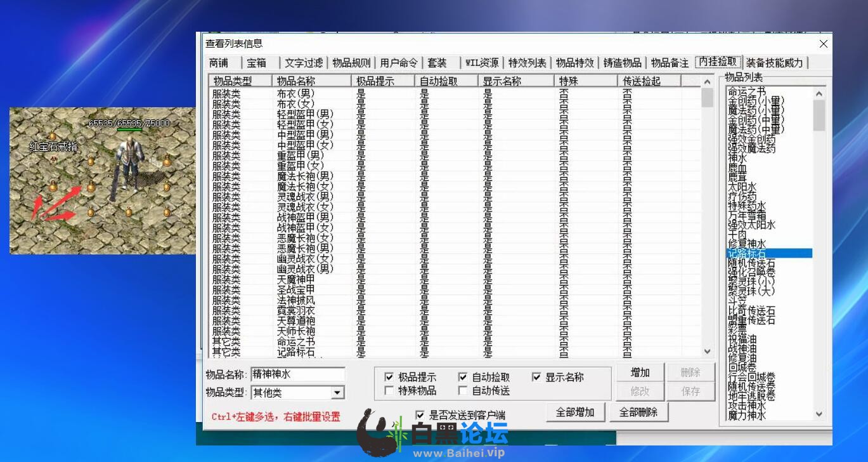868x462 pixels.
Task: Close the 查看列表信息 dialog
Action: [x=824, y=44]
